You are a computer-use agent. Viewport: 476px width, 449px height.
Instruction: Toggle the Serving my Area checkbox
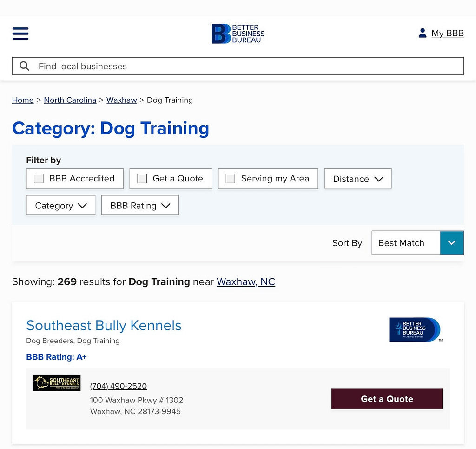pyautogui.click(x=231, y=178)
